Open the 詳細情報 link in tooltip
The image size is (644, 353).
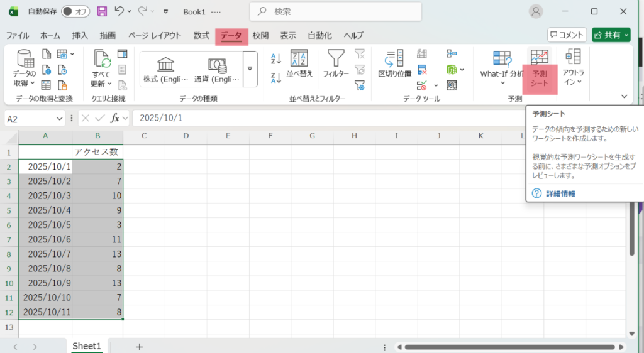[x=559, y=193]
